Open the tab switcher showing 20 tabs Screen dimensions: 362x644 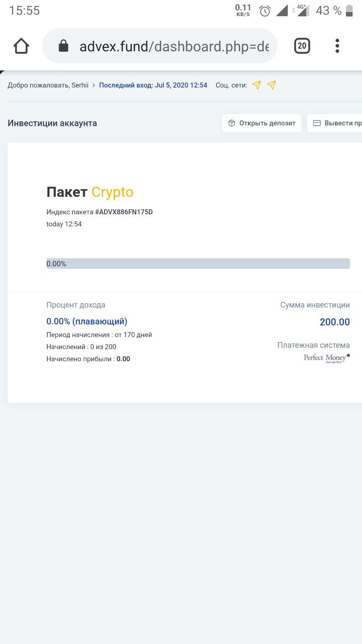302,46
